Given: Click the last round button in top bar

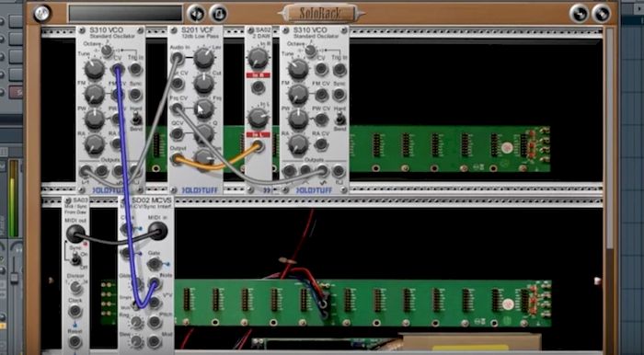Looking at the screenshot, I should point(602,14).
